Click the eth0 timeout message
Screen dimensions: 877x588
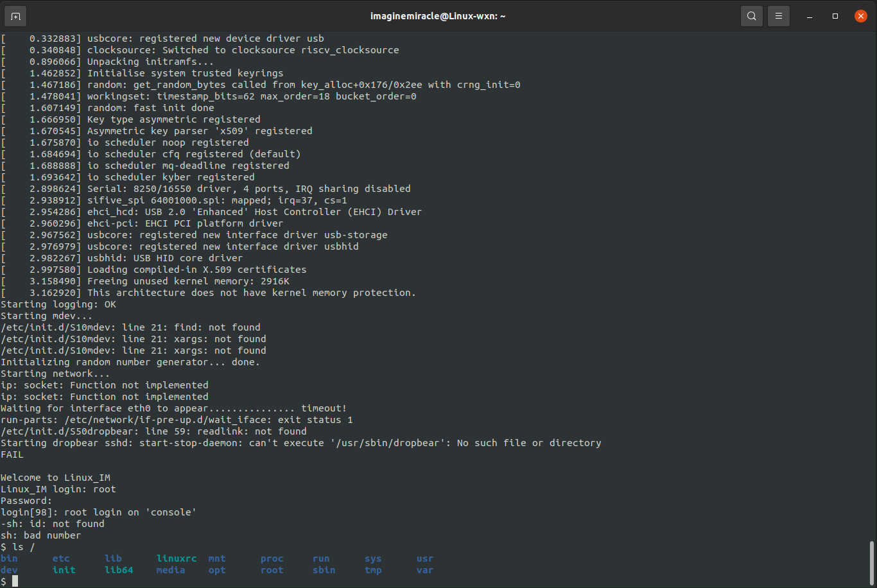click(173, 408)
